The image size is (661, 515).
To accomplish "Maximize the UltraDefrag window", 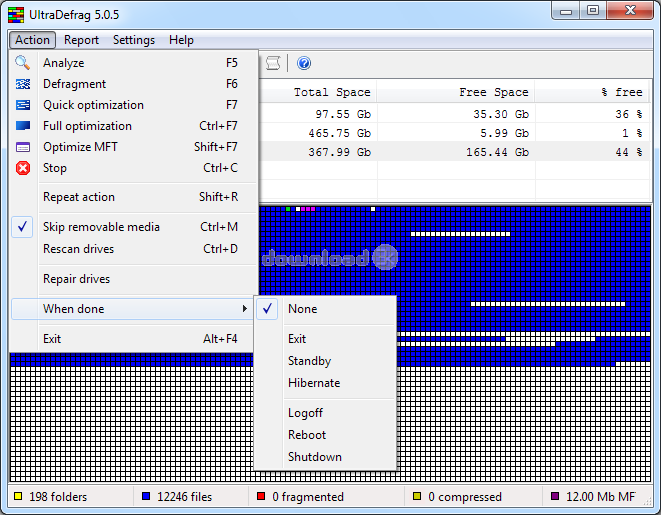I will [593, 11].
